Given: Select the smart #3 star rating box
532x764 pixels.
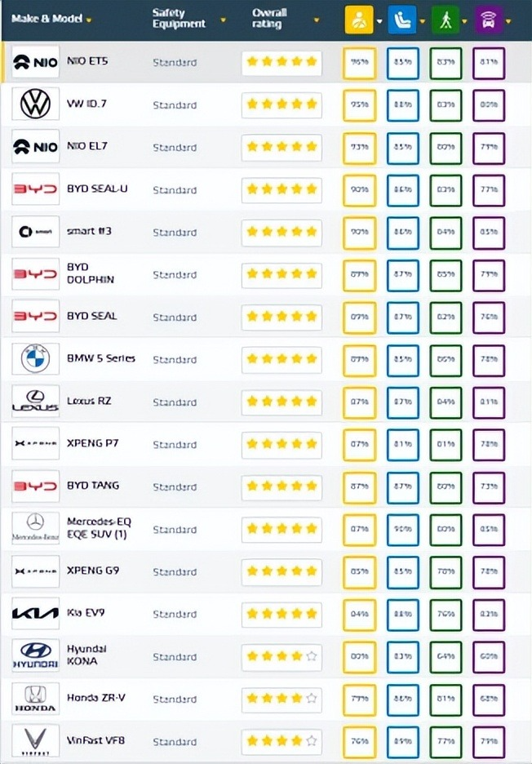Looking at the screenshot, I should coord(282,232).
